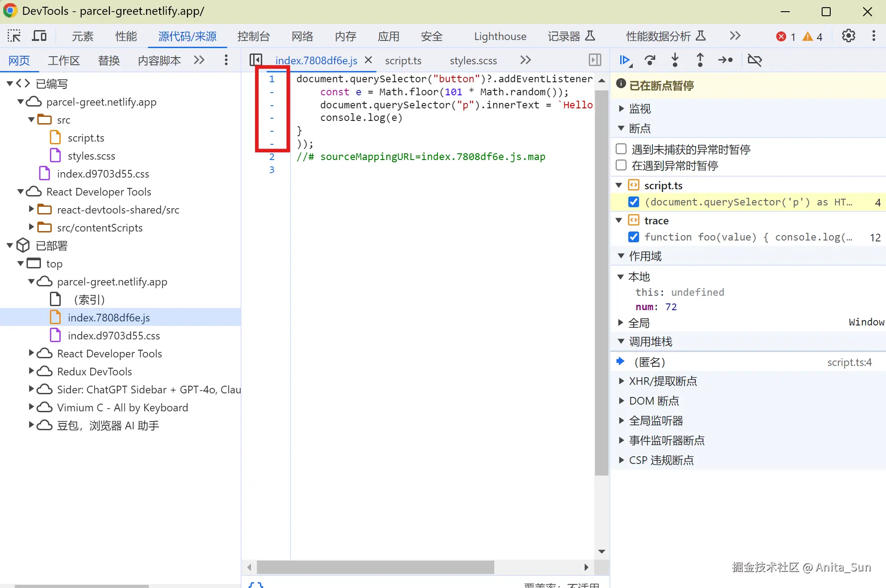
Task: Resume script execution button
Action: (625, 60)
